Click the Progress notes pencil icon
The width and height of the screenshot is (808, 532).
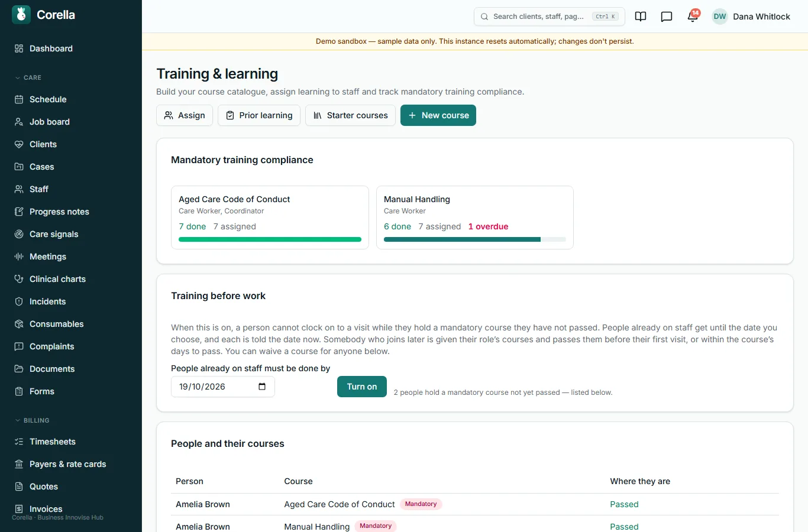(x=19, y=212)
